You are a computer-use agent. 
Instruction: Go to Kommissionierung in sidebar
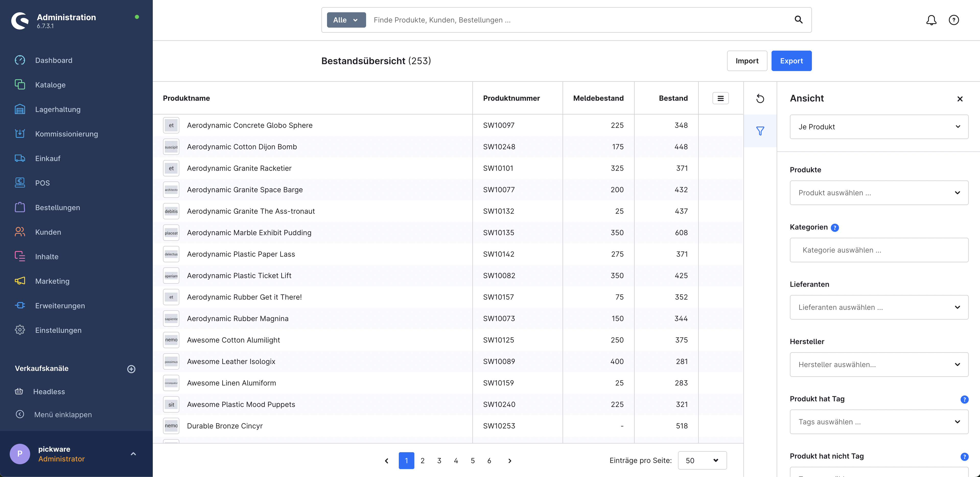67,134
